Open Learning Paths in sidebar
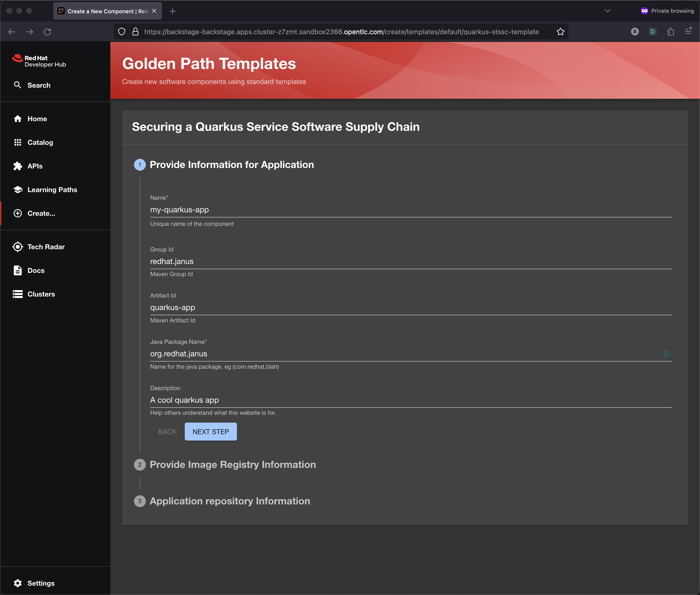 tap(52, 190)
